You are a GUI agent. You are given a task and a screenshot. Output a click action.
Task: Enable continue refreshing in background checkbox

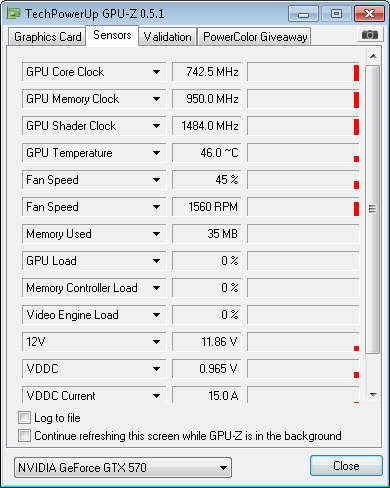24,435
